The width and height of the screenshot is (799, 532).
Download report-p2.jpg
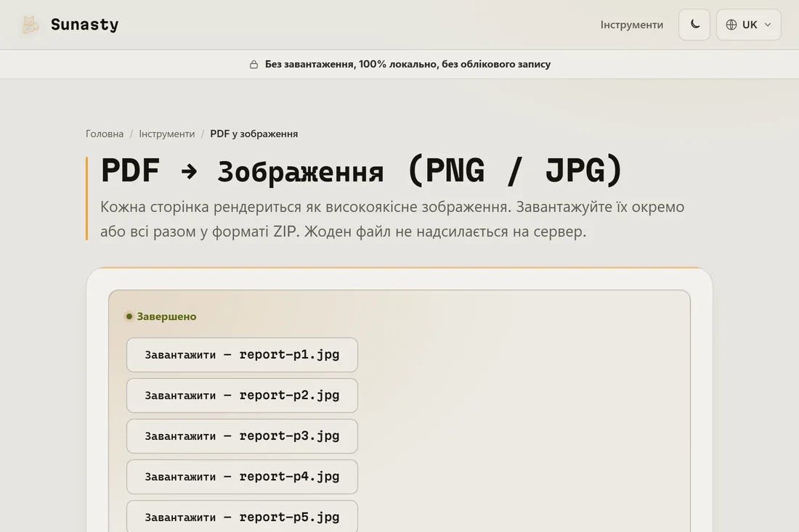pos(242,396)
